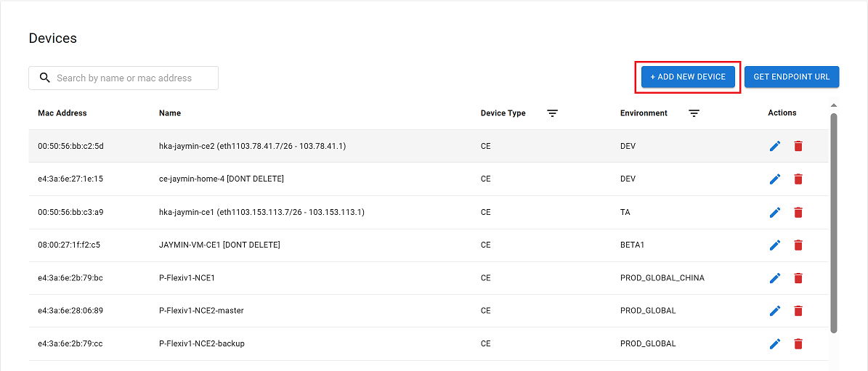Open the Environment filter
Image resolution: width=868 pixels, height=371 pixels.
(694, 113)
